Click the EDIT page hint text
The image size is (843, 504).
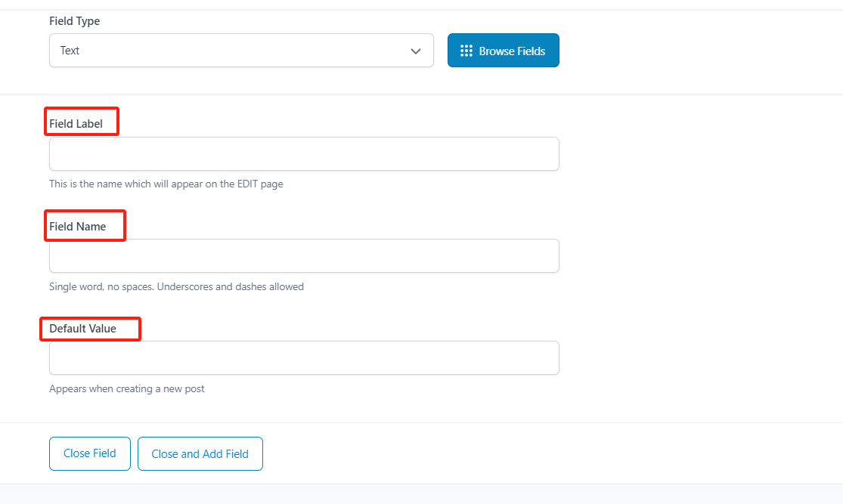[166, 184]
